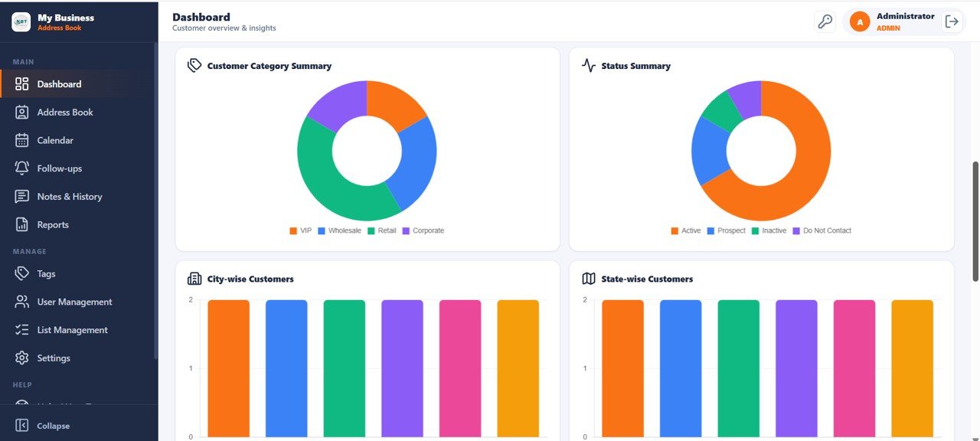Click the green Retail donut segment
Viewport: 980px width, 441px height.
(324, 180)
